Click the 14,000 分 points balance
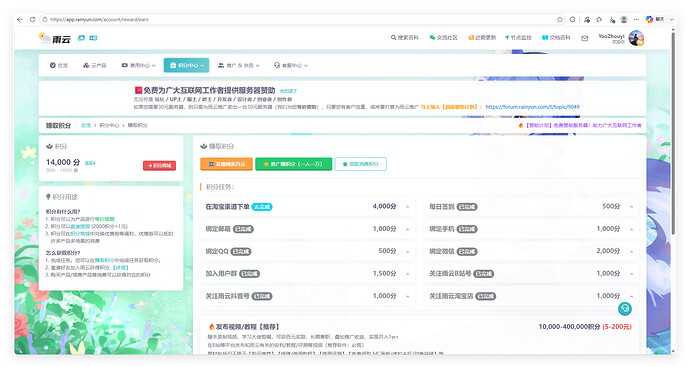This screenshot has height=367, width=690. coord(63,162)
